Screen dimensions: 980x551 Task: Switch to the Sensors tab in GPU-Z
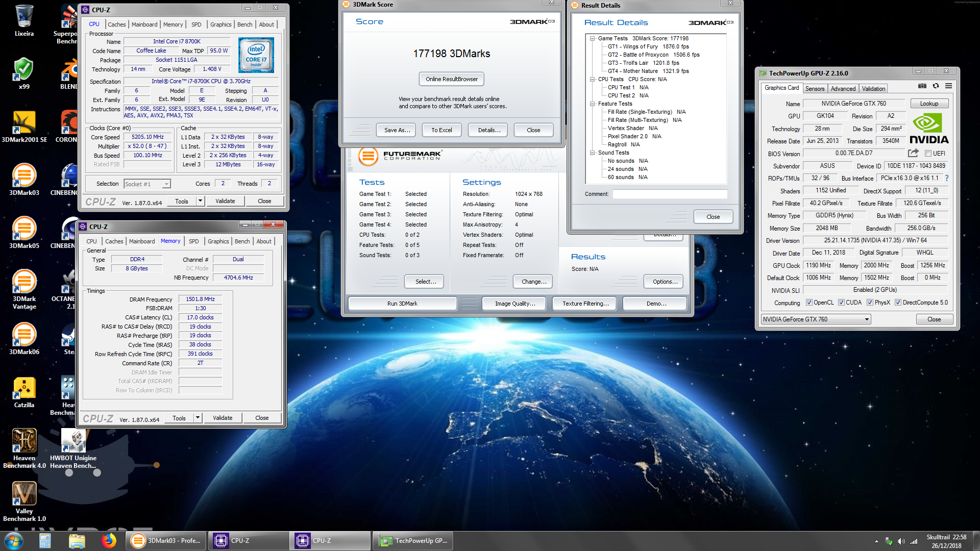pyautogui.click(x=815, y=88)
